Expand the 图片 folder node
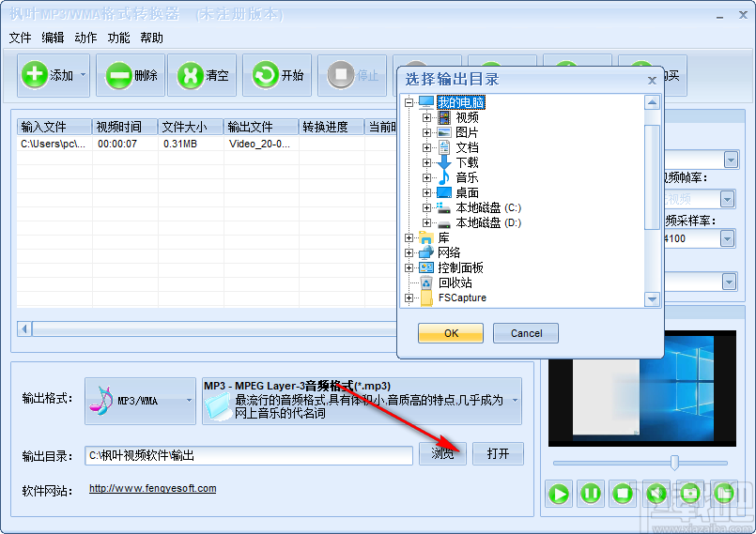Viewport: 756px width, 534px height. pos(426,132)
